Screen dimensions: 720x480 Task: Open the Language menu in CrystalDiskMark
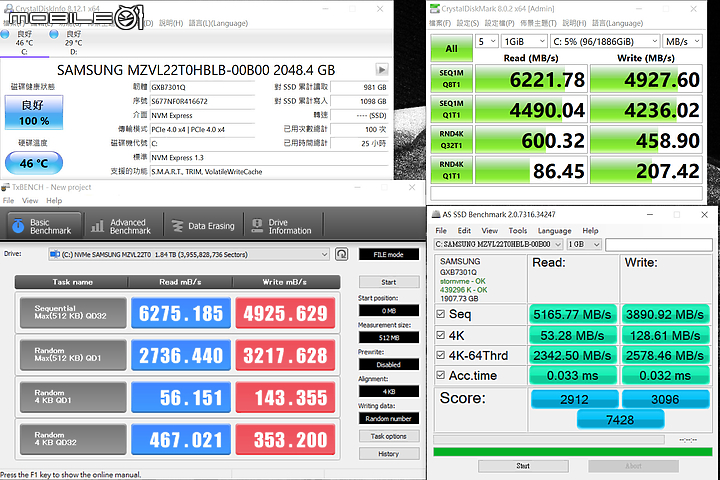point(617,23)
